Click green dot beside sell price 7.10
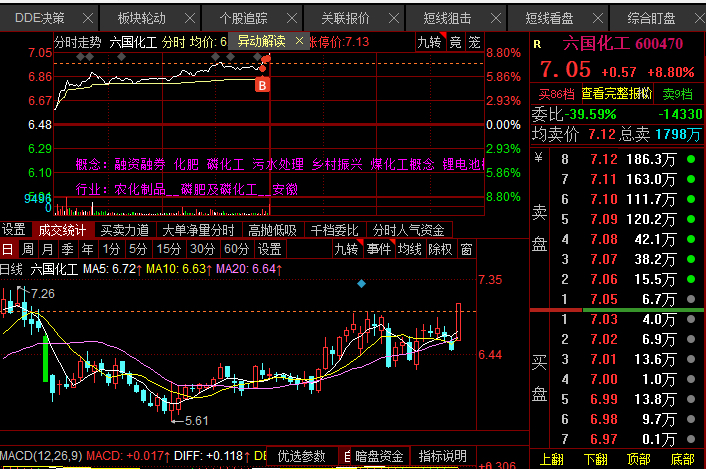The height and width of the screenshot is (469, 706). (691, 199)
